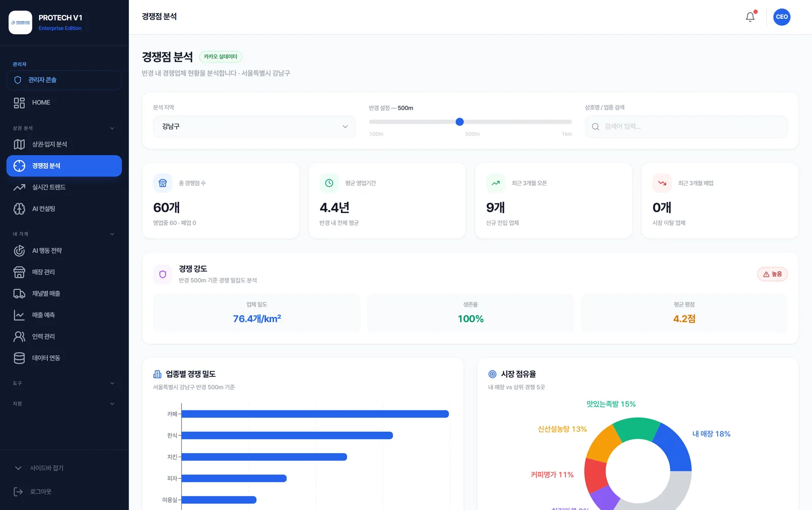812x510 pixels.
Task: Click the 로그아웃 exit icon
Action: (x=18, y=492)
